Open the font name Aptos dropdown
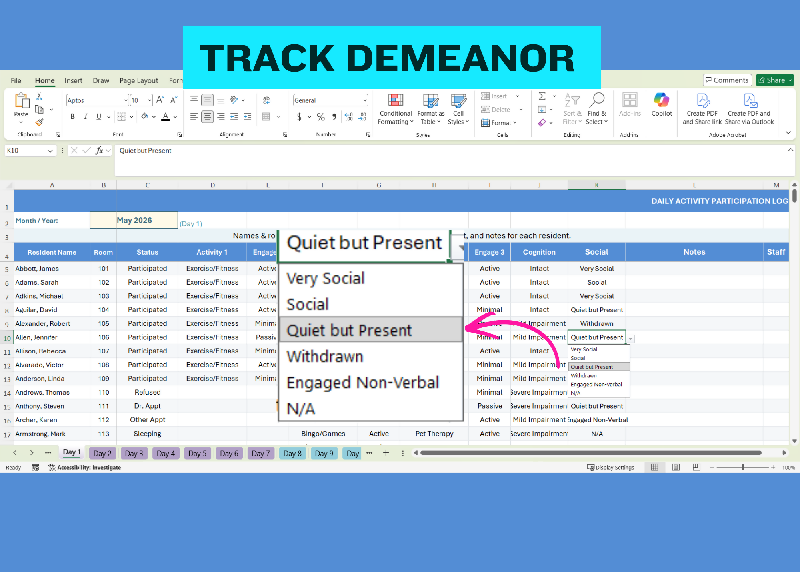Viewport: 800px width, 572px height. point(126,100)
